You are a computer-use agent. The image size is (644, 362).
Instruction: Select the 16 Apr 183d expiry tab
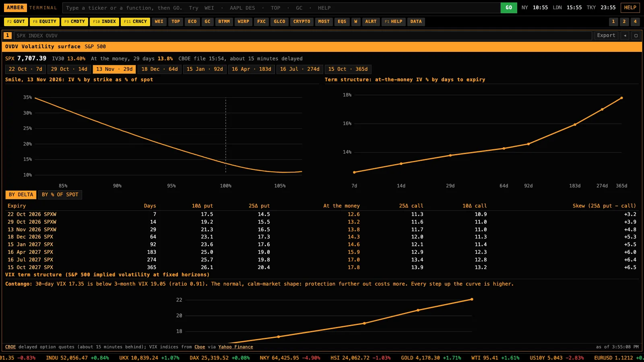coord(252,69)
